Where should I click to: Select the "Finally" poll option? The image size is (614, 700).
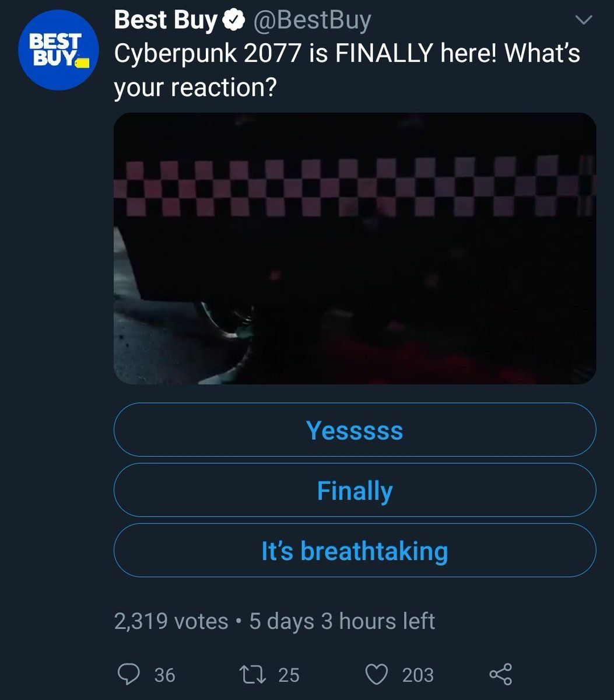point(355,490)
